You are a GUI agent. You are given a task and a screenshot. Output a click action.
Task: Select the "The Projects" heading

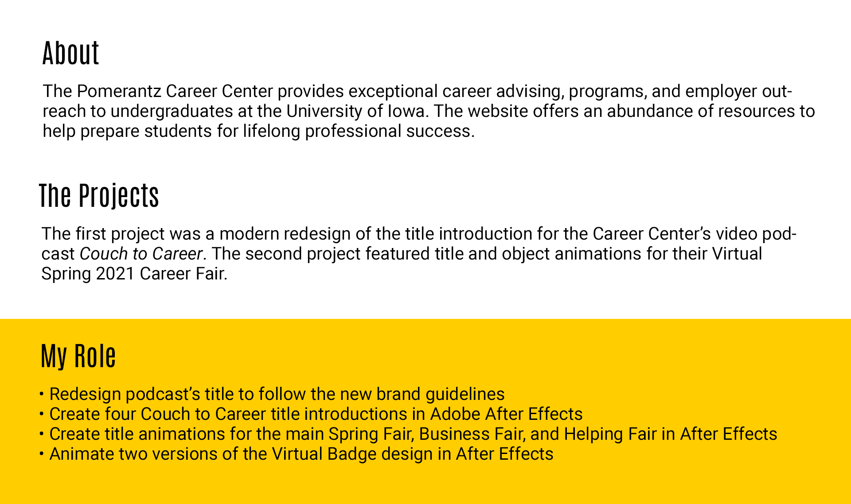(x=99, y=195)
